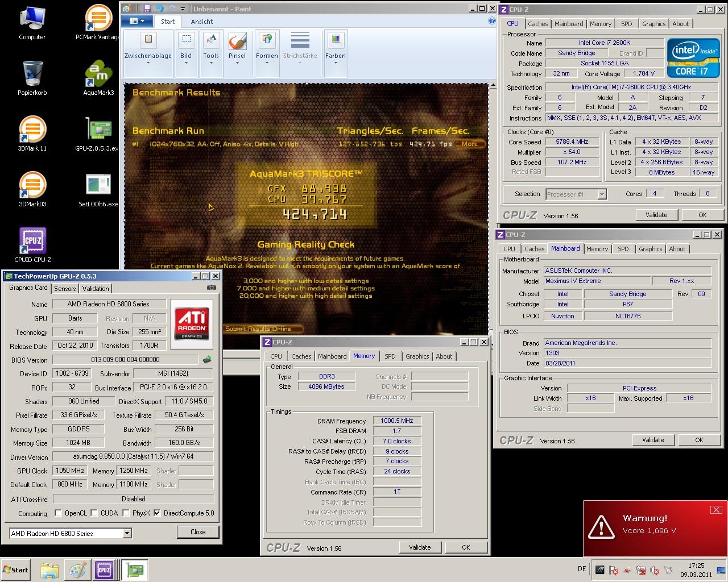Click the ATI Radeon logo in GPU-Z

192,325
